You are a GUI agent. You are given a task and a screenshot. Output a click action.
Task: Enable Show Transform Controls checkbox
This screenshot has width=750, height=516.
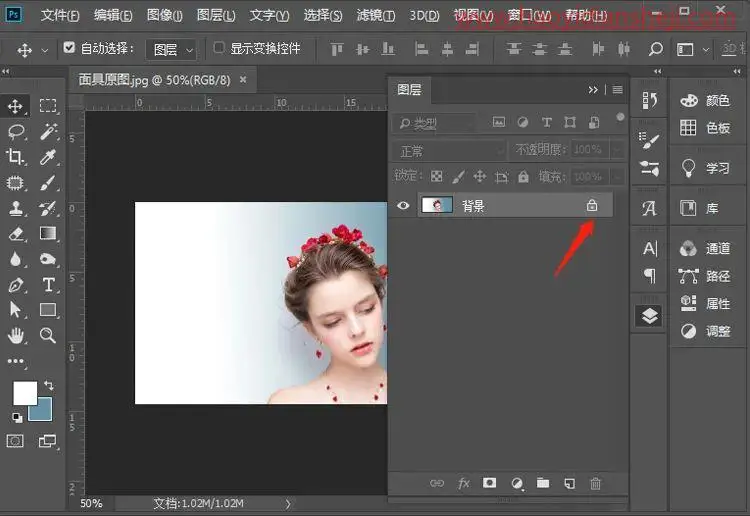coord(219,48)
